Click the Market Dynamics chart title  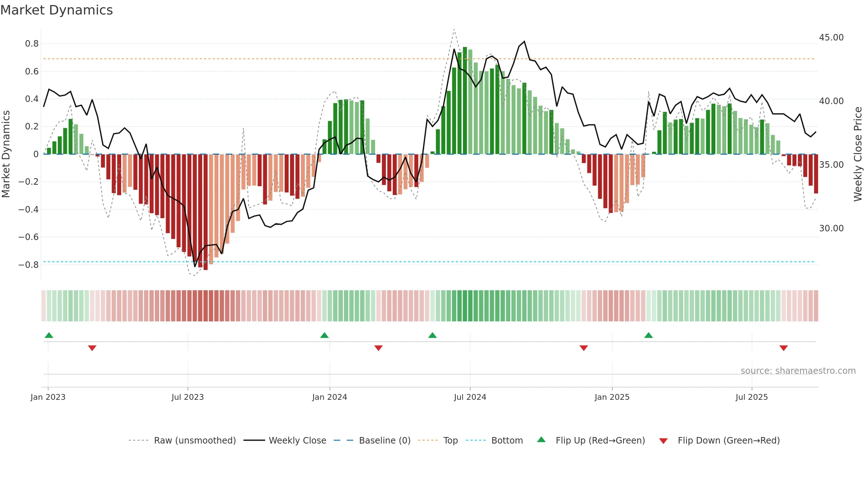(56, 10)
